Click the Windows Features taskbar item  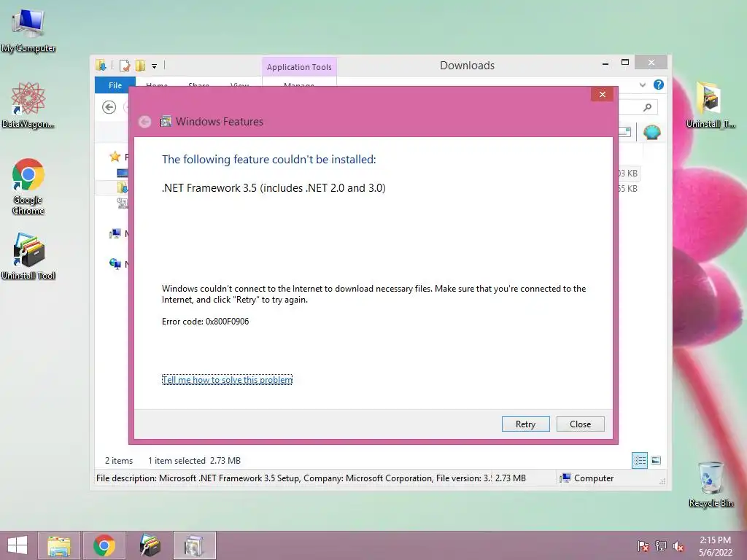click(x=194, y=545)
